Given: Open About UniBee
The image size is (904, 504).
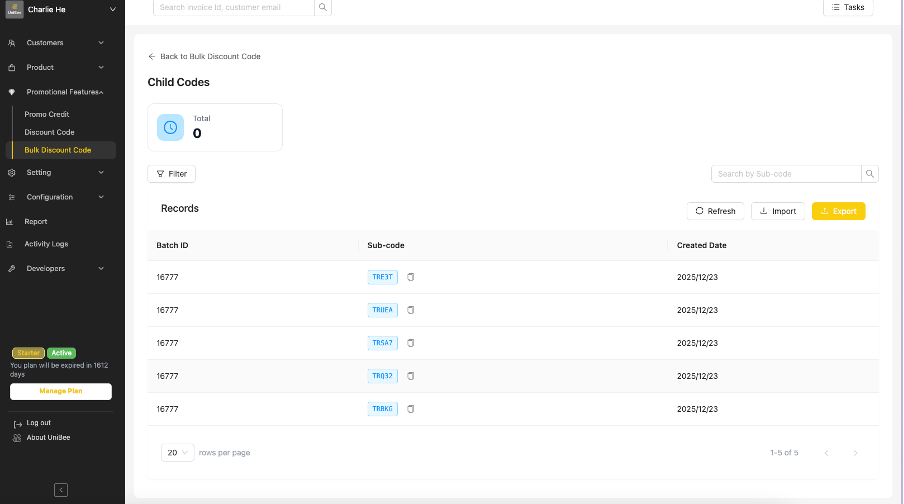Looking at the screenshot, I should coord(48,438).
